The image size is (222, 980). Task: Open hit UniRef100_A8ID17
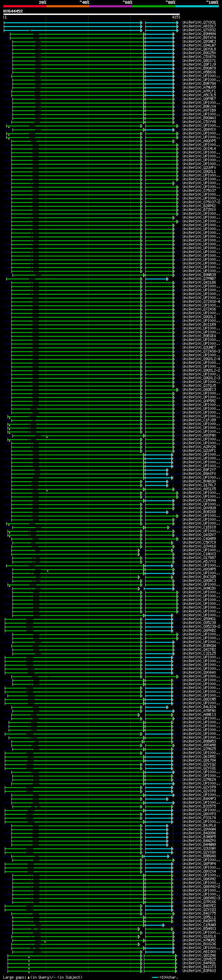pos(199,26)
